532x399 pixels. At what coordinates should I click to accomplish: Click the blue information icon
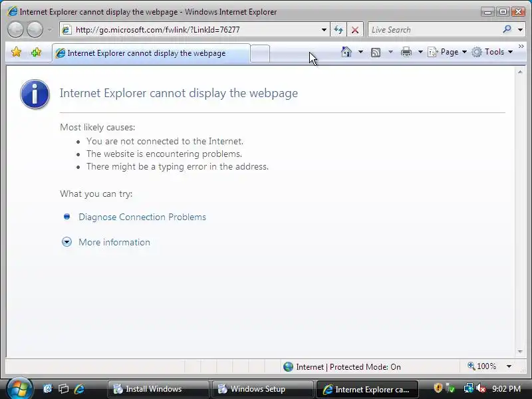tap(35, 94)
